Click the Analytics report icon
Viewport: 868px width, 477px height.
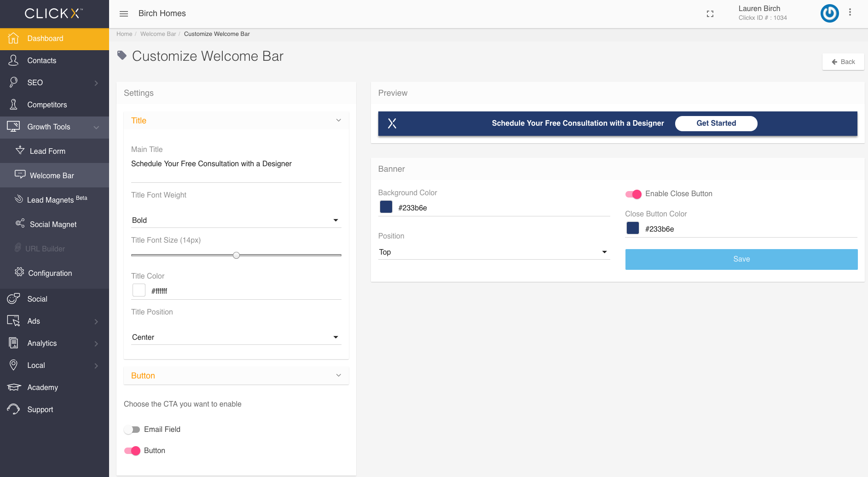13,343
